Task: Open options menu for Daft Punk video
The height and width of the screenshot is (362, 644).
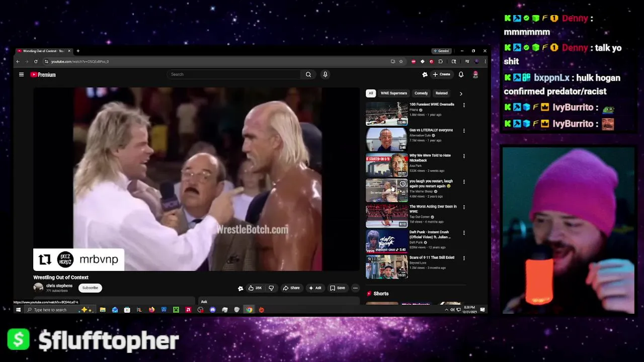Action: [x=464, y=233]
